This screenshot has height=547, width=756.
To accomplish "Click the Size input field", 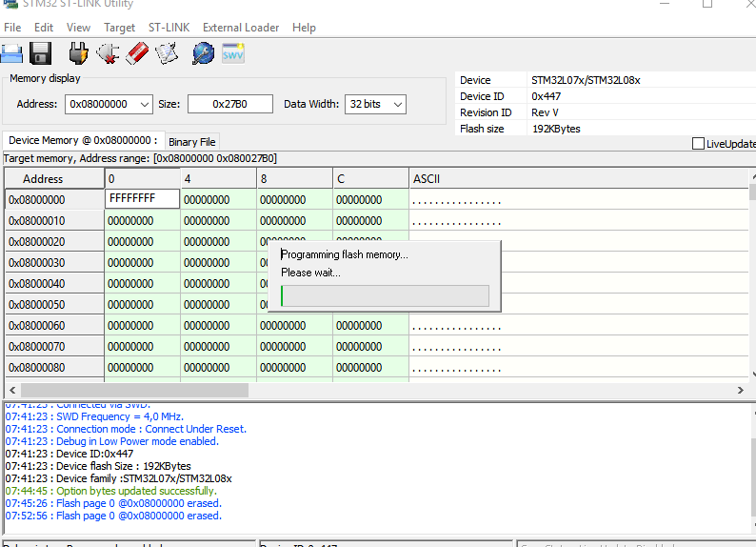I will 229,104.
